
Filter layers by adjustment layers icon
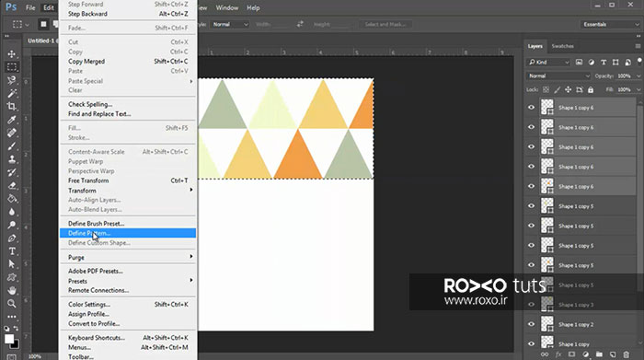pos(591,63)
